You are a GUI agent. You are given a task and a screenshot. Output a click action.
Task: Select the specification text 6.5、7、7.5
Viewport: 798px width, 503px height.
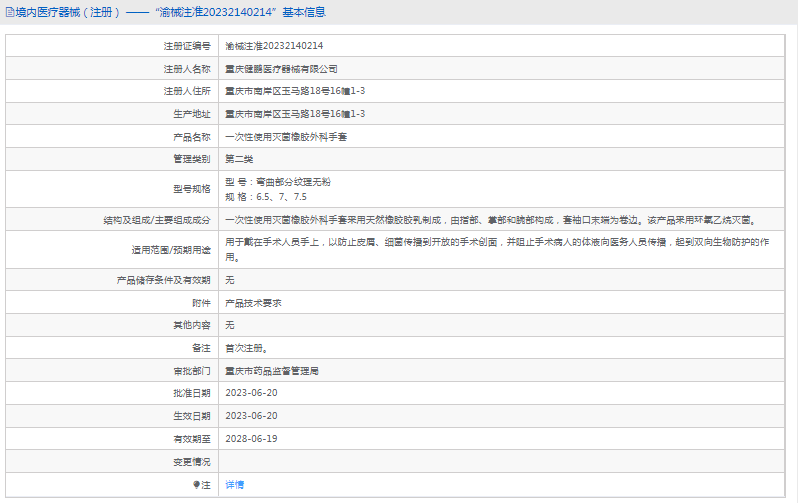tap(281, 197)
